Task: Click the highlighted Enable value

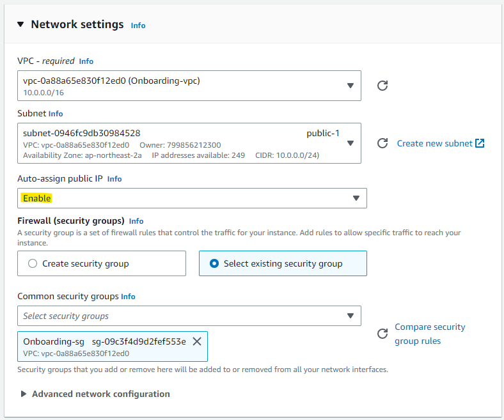Action: (37, 198)
